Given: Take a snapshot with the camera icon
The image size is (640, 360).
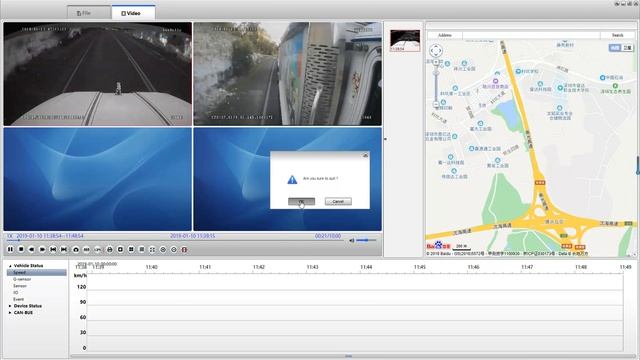Looking at the screenshot, I should [76, 249].
